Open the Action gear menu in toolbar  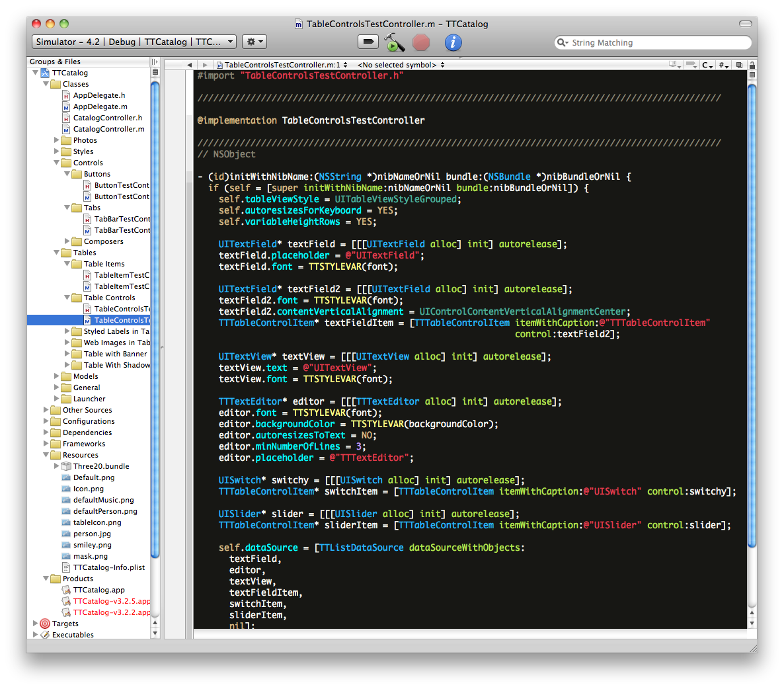[x=254, y=42]
